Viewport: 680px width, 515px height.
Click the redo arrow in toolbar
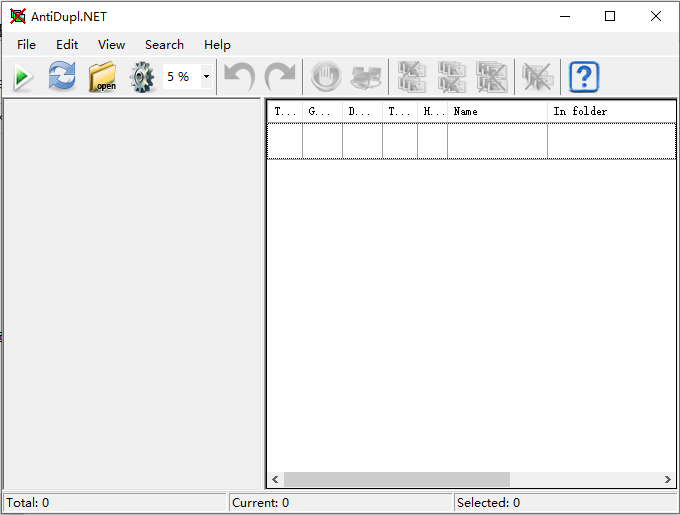pyautogui.click(x=280, y=77)
